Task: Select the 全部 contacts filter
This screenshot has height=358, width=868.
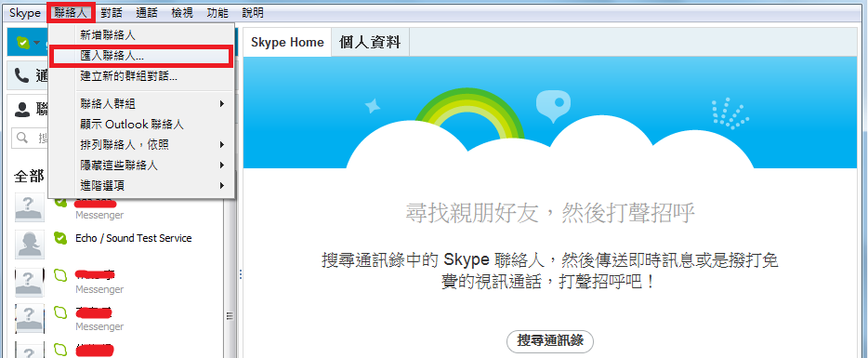Action: tap(30, 177)
